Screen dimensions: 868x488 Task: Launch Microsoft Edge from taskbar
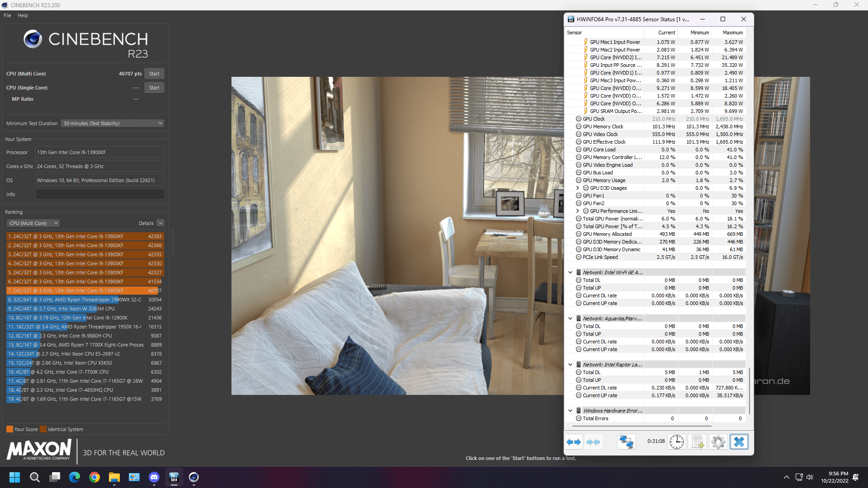tap(75, 477)
